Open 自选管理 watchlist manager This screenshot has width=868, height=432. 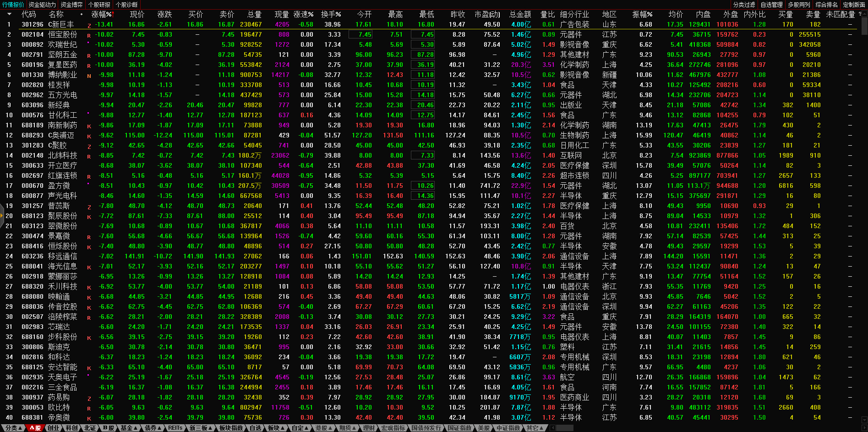pos(771,5)
